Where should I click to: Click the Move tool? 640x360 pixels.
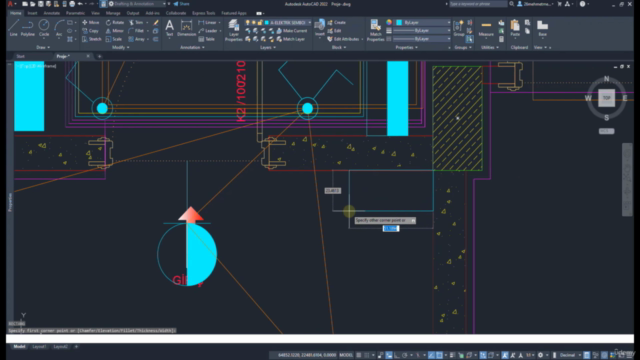click(x=91, y=22)
